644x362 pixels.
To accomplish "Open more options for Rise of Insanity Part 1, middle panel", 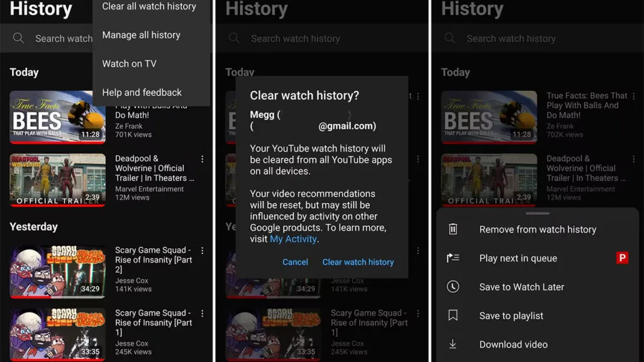I will click(418, 314).
